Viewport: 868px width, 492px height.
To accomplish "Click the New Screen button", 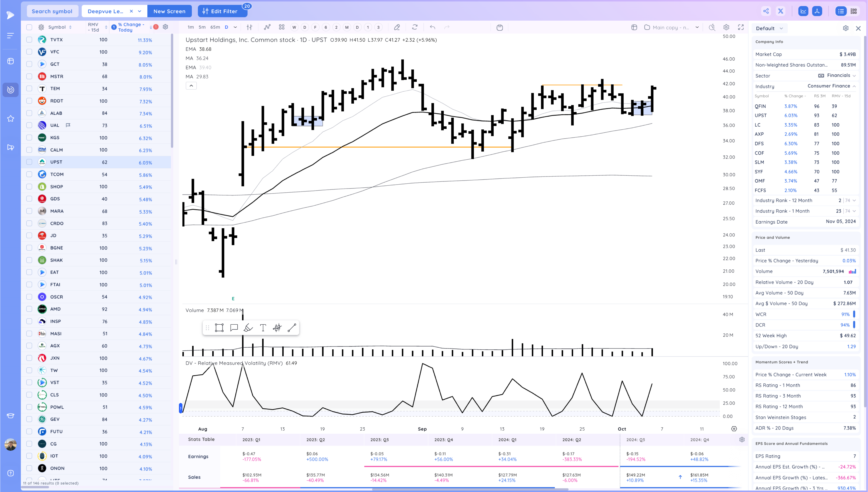I will [x=169, y=11].
